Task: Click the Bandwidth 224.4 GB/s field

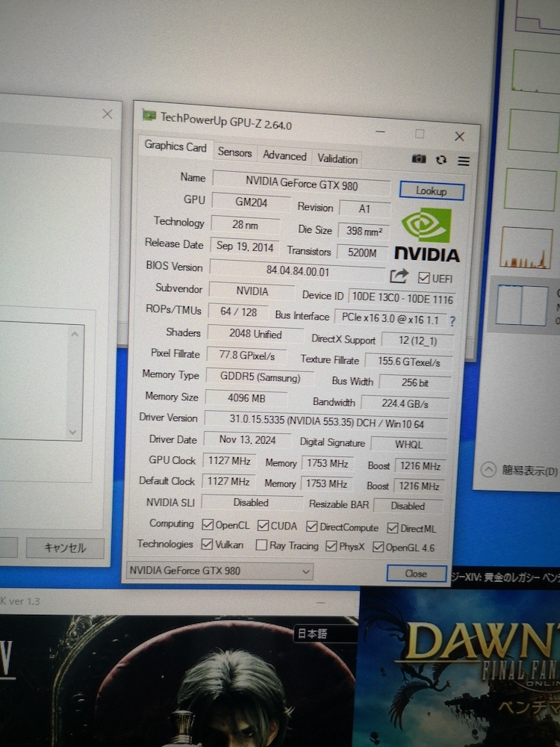Action: coord(405,403)
